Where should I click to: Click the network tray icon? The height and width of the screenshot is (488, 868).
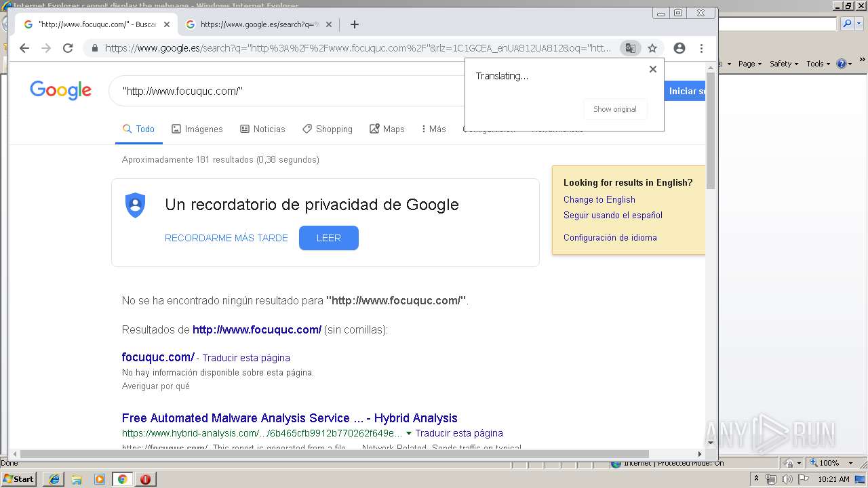[x=771, y=479]
